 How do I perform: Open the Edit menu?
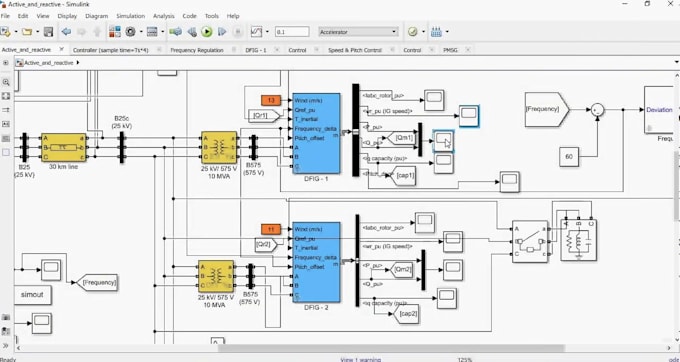pyautogui.click(x=23, y=16)
